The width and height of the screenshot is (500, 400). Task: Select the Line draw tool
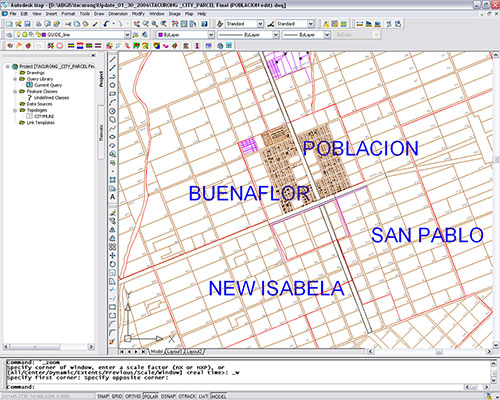pyautogui.click(x=113, y=59)
